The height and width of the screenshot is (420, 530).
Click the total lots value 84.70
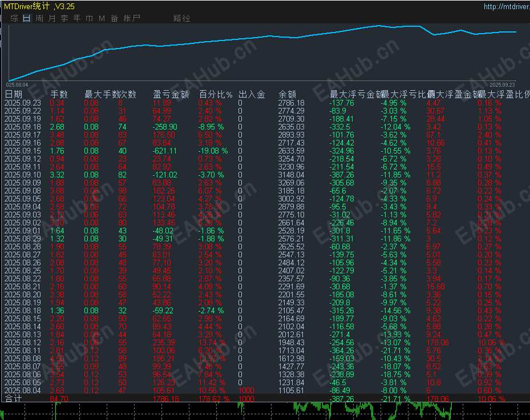point(59,399)
